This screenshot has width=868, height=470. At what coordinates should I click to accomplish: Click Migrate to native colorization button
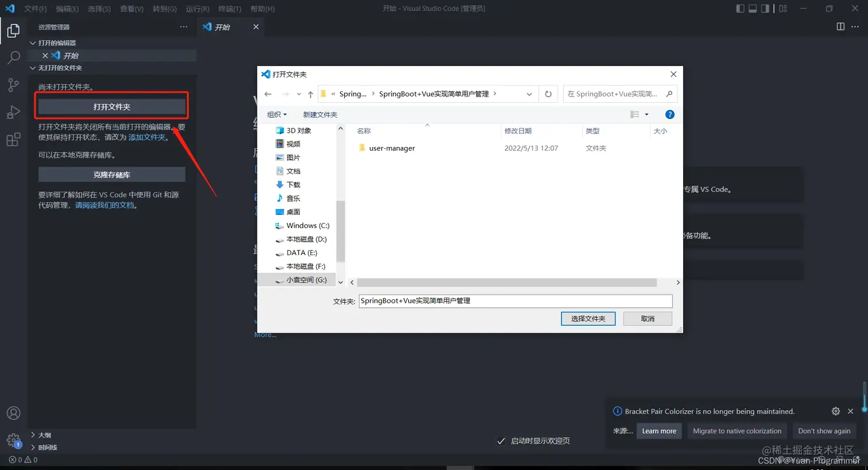[737, 431]
